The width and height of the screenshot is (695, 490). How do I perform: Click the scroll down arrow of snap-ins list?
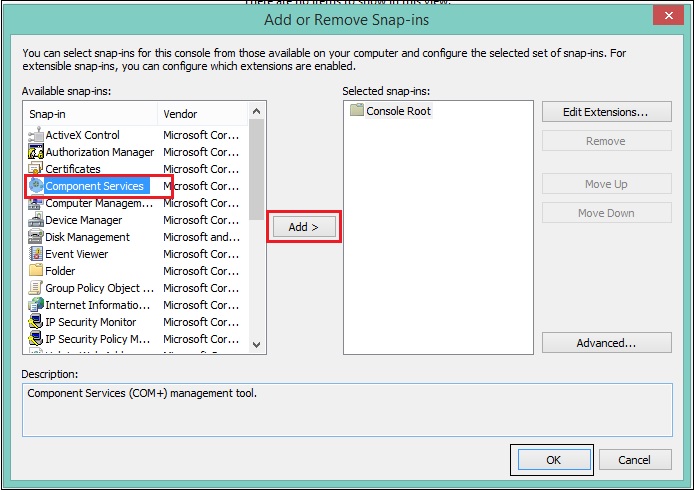point(257,344)
